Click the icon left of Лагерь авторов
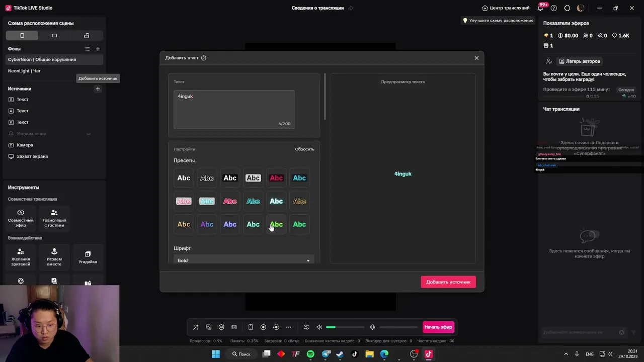This screenshot has height=362, width=644. (x=549, y=61)
